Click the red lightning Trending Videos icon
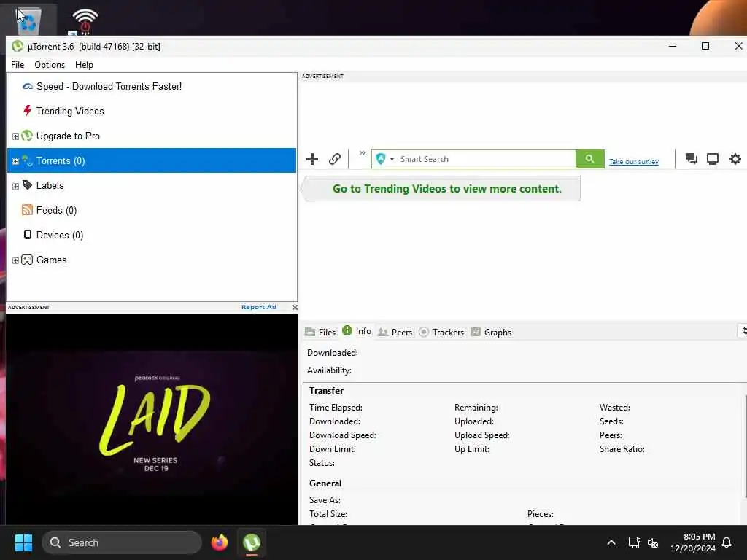Viewport: 747px width, 560px height. click(27, 111)
